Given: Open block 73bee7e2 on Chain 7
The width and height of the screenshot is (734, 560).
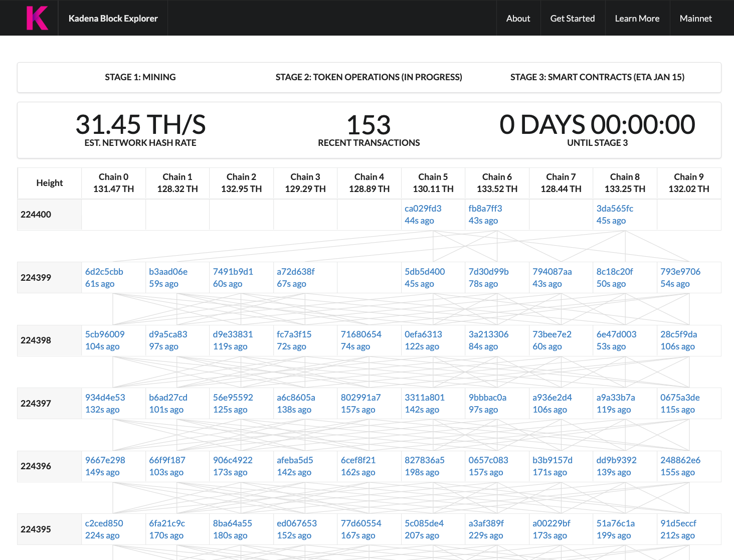Looking at the screenshot, I should coord(552,334).
